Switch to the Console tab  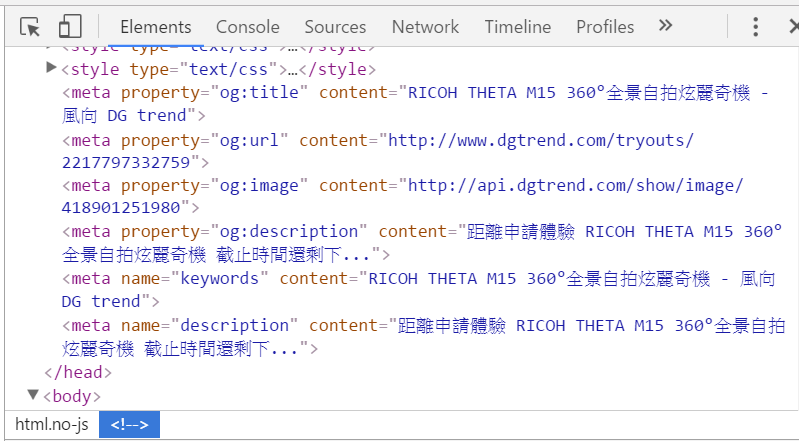pos(248,27)
